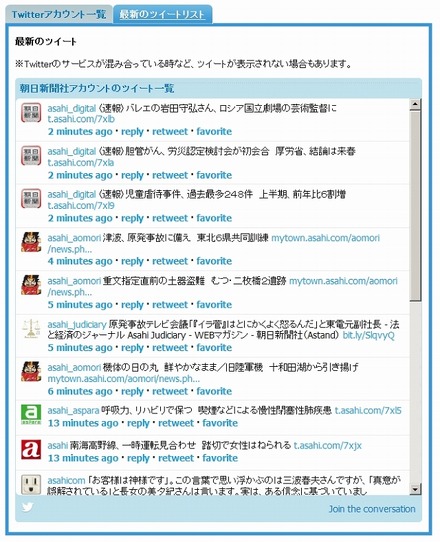Click avatar of first asahi_aomori tweet
This screenshot has width=440, height=542.
(31, 242)
